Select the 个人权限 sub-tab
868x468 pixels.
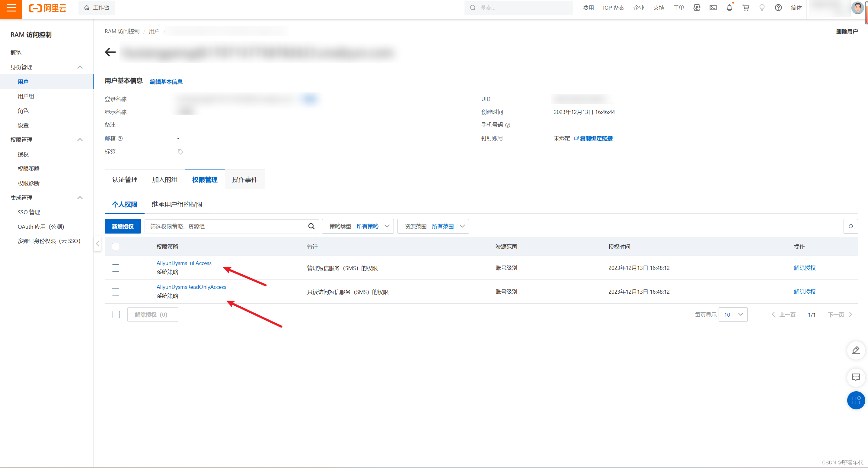coord(125,205)
